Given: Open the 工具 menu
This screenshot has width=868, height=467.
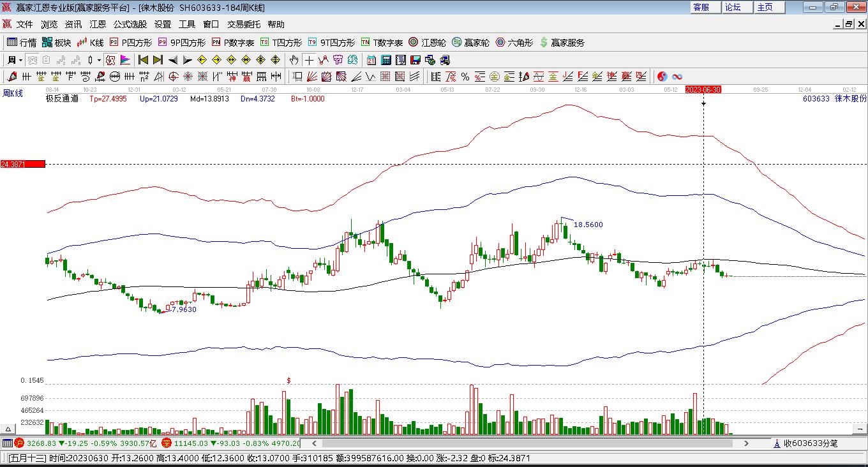Looking at the screenshot, I should pos(187,24).
